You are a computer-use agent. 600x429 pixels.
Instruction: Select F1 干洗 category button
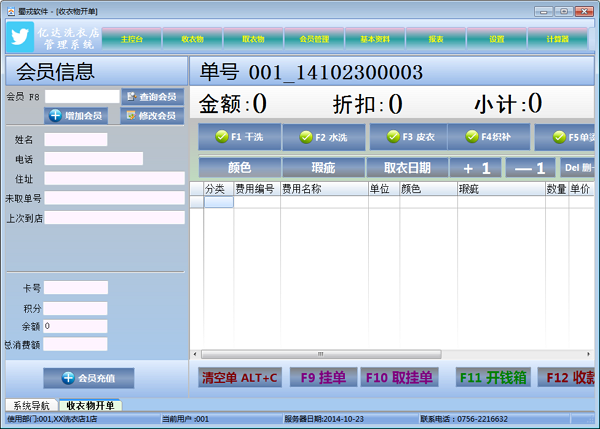point(240,137)
